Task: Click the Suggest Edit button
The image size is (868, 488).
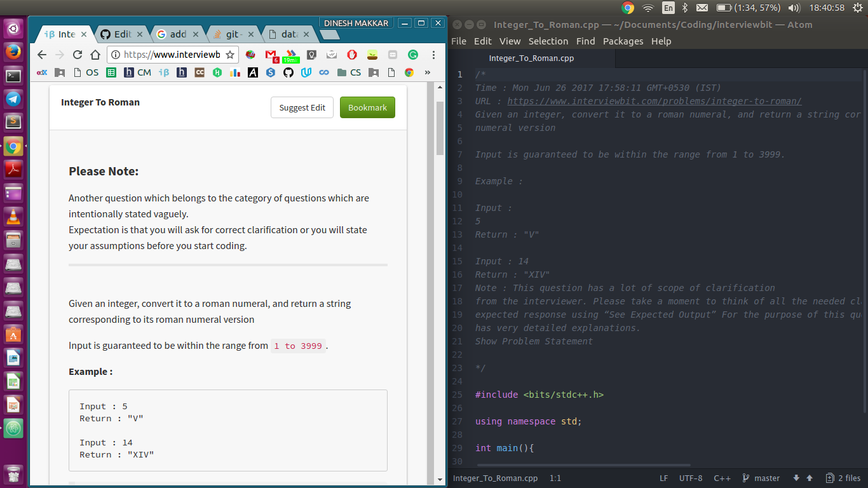Action: point(302,107)
